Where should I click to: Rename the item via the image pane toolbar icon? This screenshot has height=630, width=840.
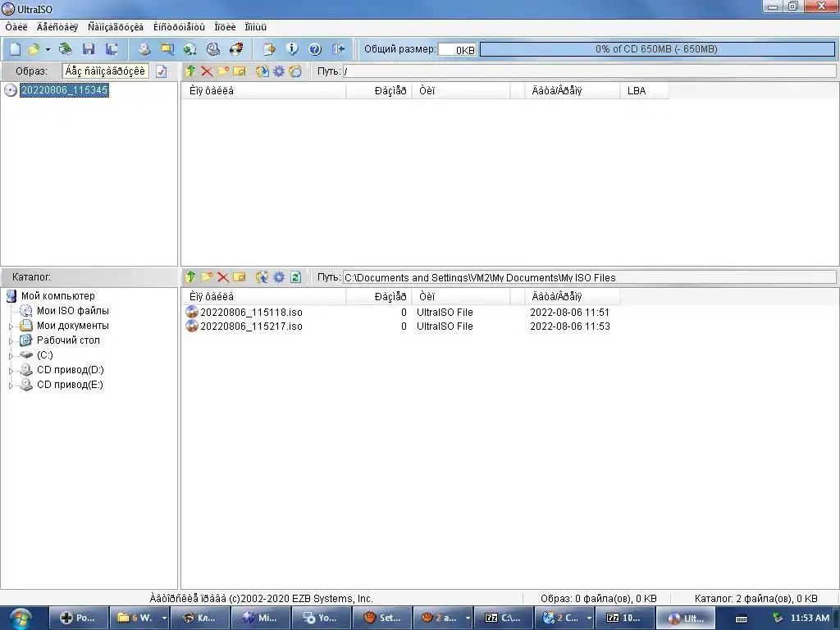[240, 71]
